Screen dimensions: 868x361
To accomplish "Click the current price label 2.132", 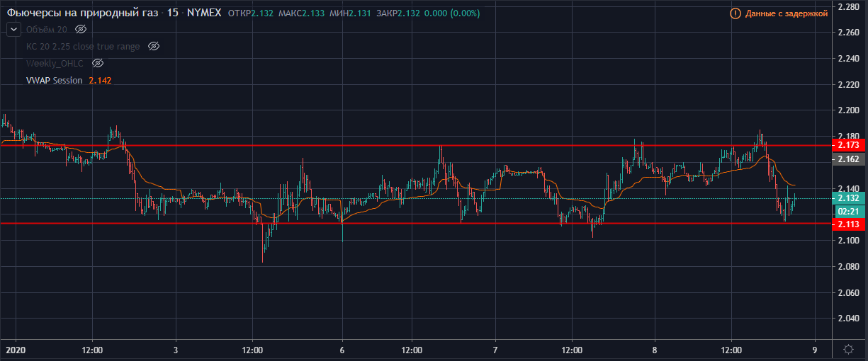I will [x=849, y=198].
